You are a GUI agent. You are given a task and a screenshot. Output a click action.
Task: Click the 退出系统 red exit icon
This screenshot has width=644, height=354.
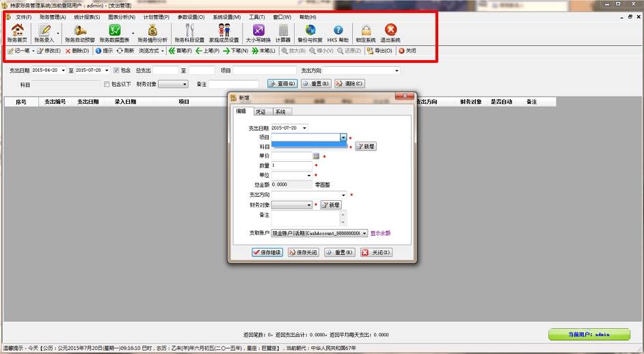pos(390,33)
